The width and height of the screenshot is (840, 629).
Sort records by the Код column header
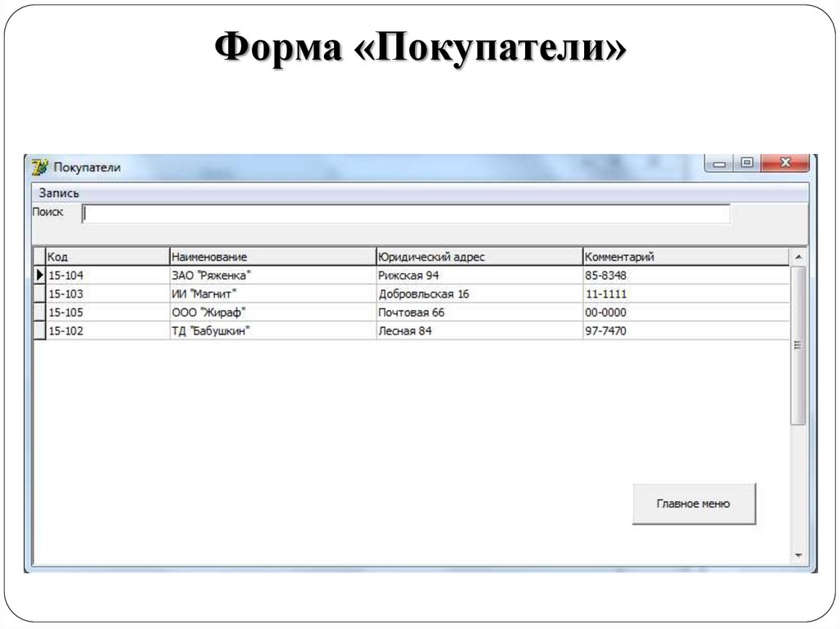point(107,256)
